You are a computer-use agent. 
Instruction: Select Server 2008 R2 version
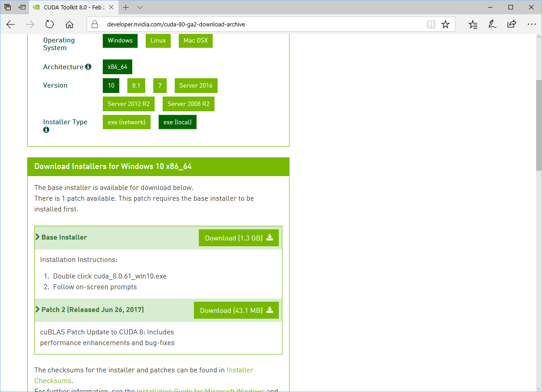tap(189, 104)
